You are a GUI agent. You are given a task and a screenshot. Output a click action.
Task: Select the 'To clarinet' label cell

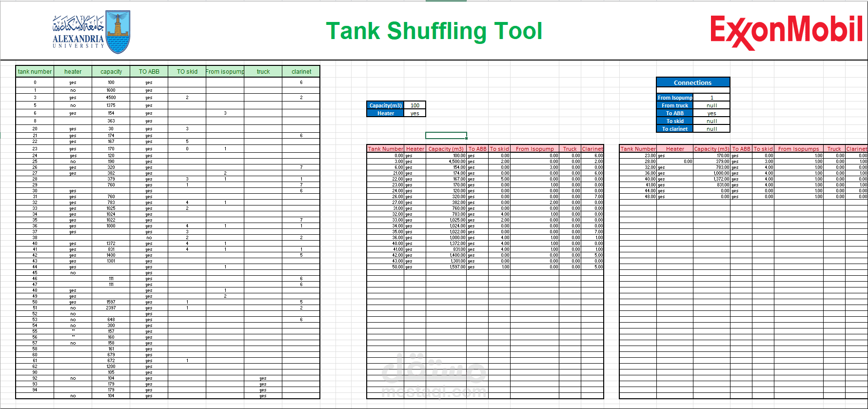[674, 129]
